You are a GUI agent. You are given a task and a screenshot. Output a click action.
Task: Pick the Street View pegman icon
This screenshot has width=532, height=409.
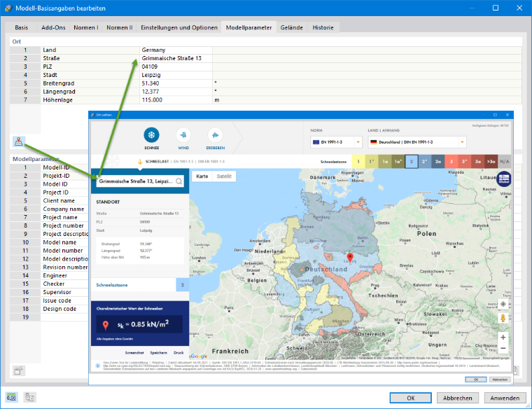point(503,318)
